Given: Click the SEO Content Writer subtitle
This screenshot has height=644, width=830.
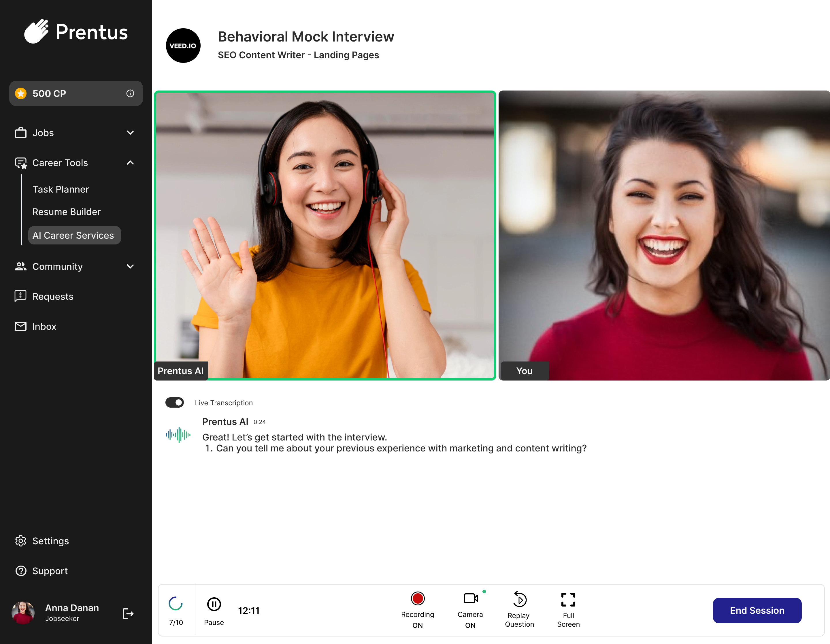Looking at the screenshot, I should pos(298,55).
